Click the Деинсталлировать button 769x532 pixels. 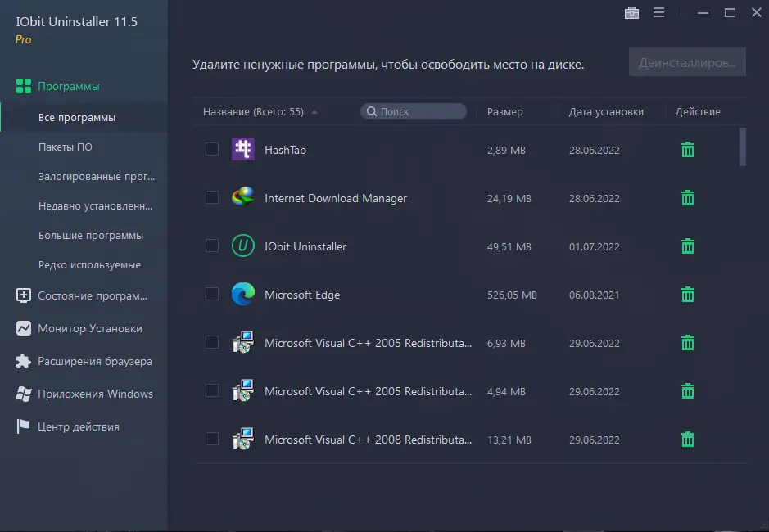point(687,63)
